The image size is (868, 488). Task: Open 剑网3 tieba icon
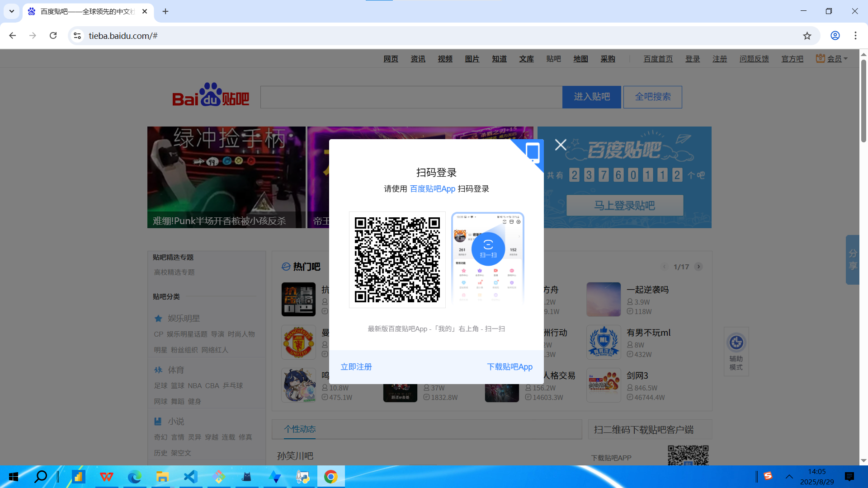604,385
